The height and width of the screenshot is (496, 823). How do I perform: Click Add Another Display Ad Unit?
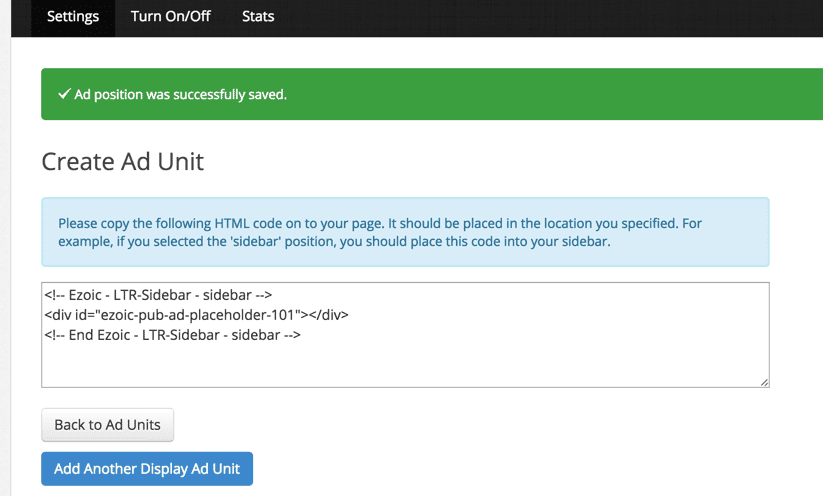(147, 469)
